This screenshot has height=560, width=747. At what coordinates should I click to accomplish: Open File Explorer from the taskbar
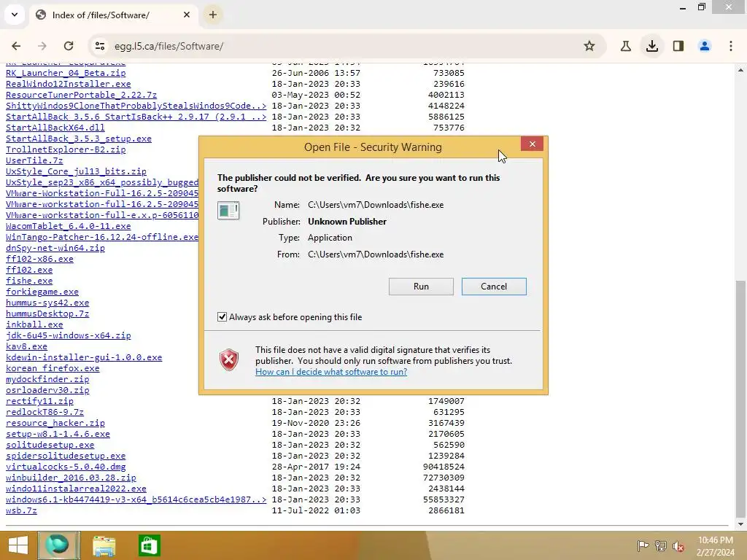(x=104, y=545)
